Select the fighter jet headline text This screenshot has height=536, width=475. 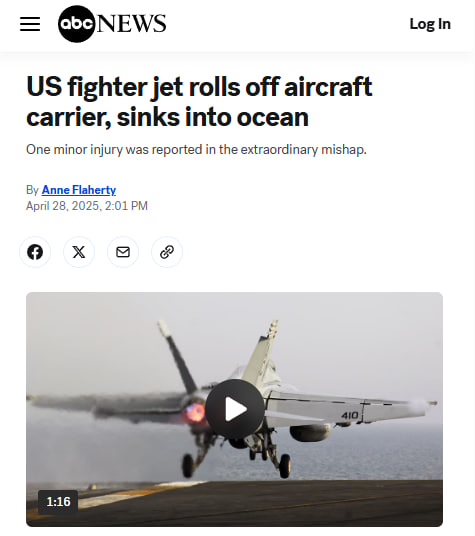click(x=199, y=102)
